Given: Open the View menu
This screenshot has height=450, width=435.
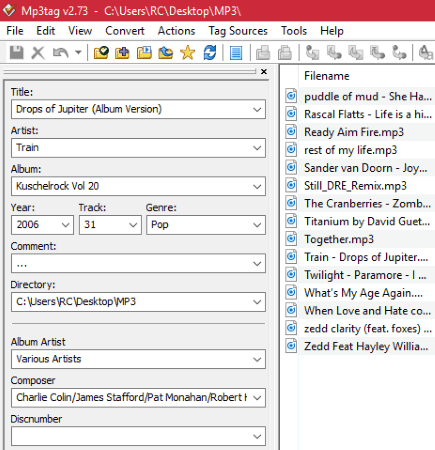Looking at the screenshot, I should (x=80, y=31).
